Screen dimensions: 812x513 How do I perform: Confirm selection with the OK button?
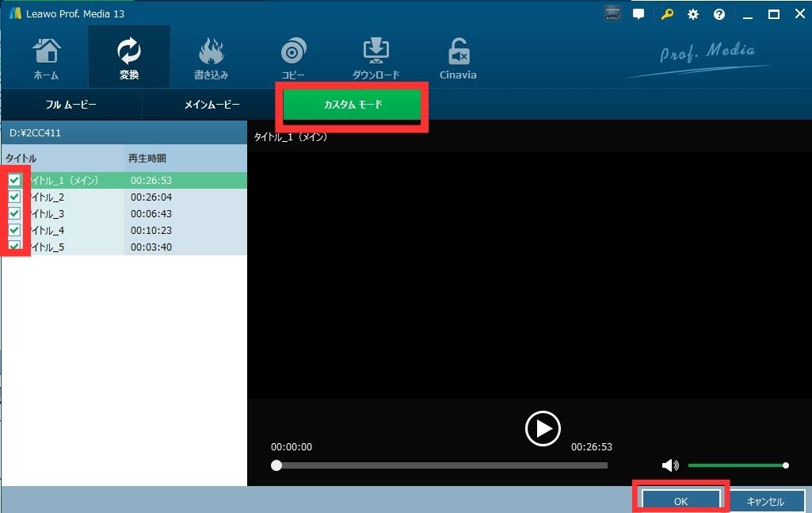click(680, 501)
